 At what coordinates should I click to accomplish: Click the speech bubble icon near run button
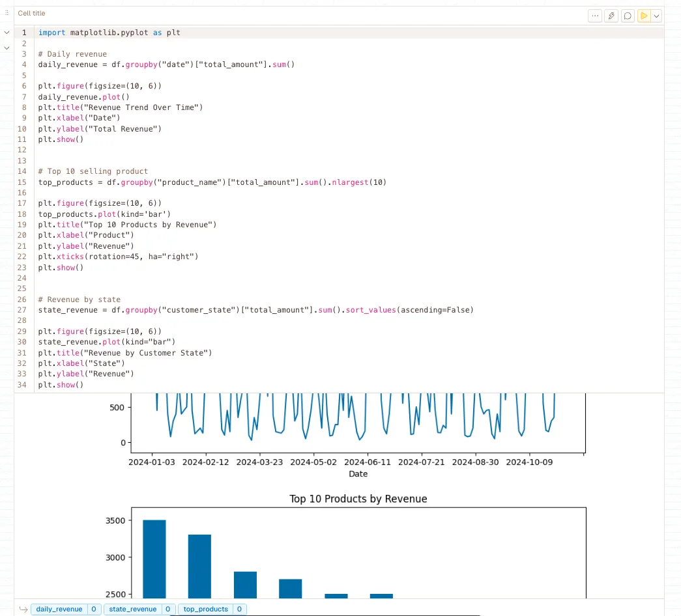(628, 14)
